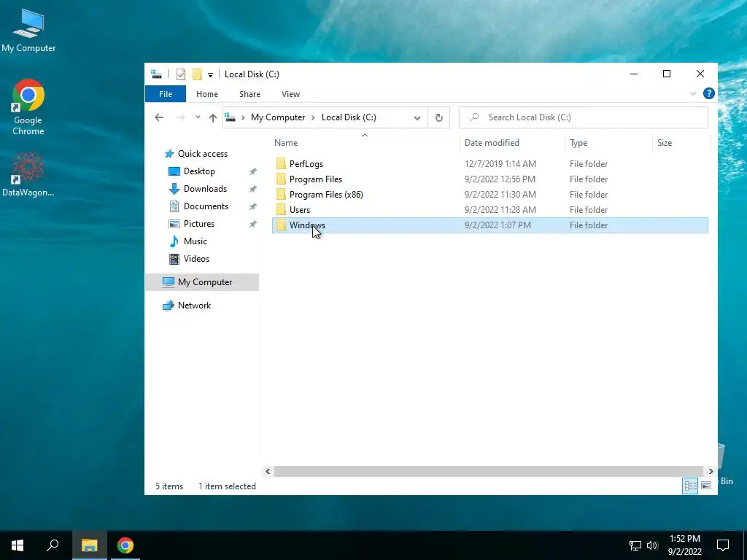Click the horizontal scrollbar left arrow
This screenshot has height=560, width=747.
pyautogui.click(x=268, y=472)
